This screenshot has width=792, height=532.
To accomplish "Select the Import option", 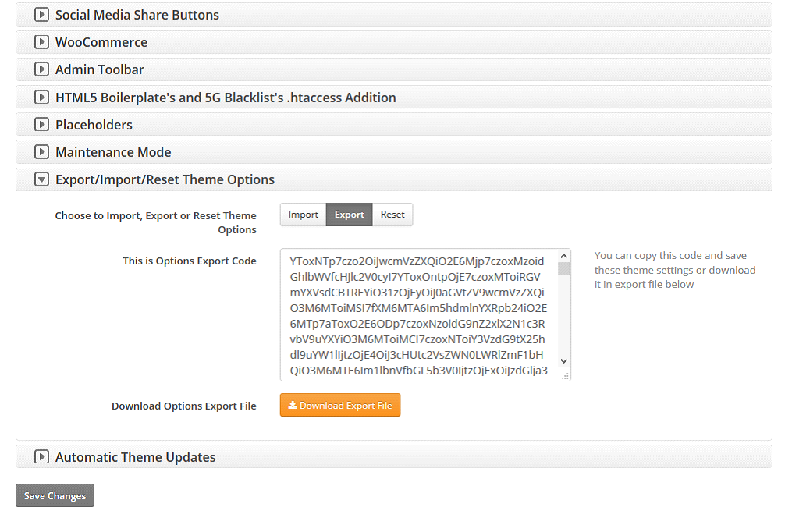I will click(303, 215).
